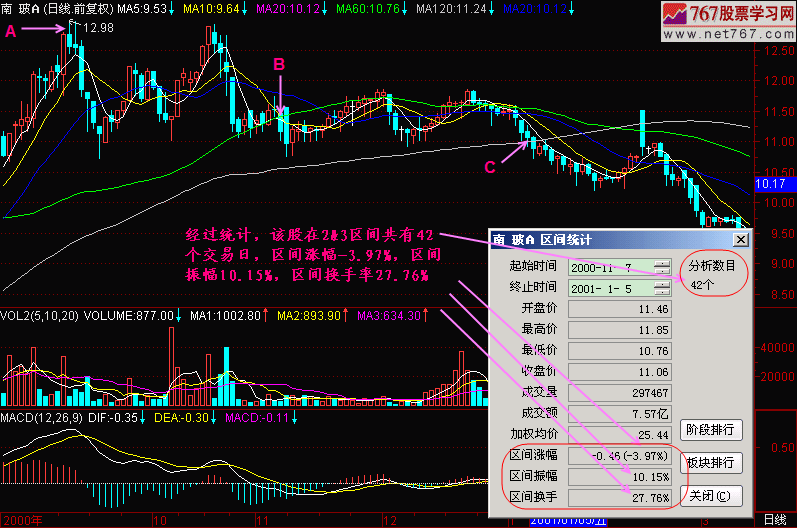Decrease the 终止时间 date with down arrow
Image resolution: width=797 pixels, height=528 pixels.
click(x=661, y=292)
